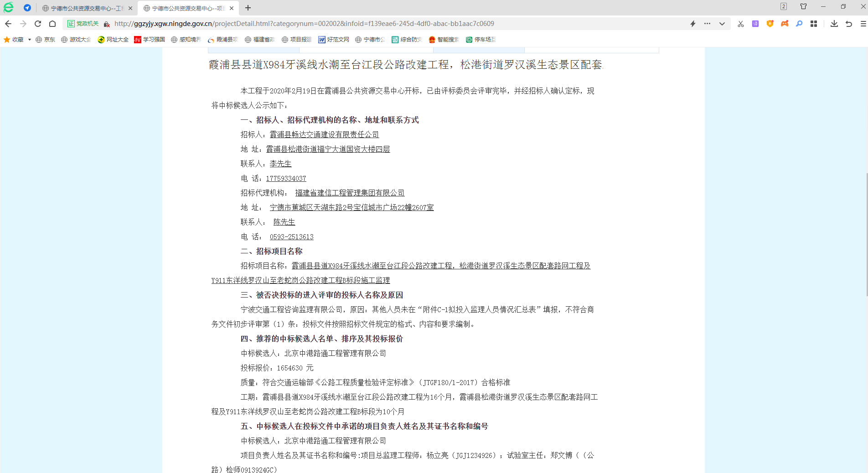This screenshot has height=473, width=868.
Task: Close the first 宁德市公共资源交易中心 tab
Action: click(x=130, y=8)
